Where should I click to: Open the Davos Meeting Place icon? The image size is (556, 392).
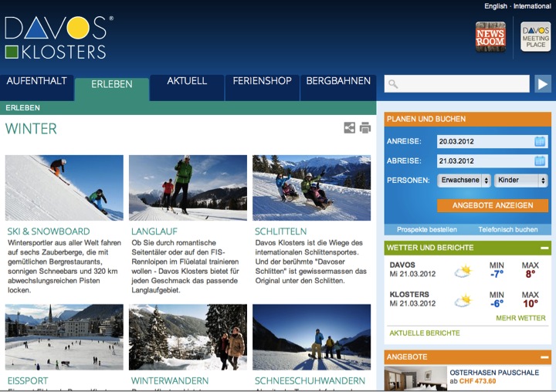pyautogui.click(x=535, y=37)
